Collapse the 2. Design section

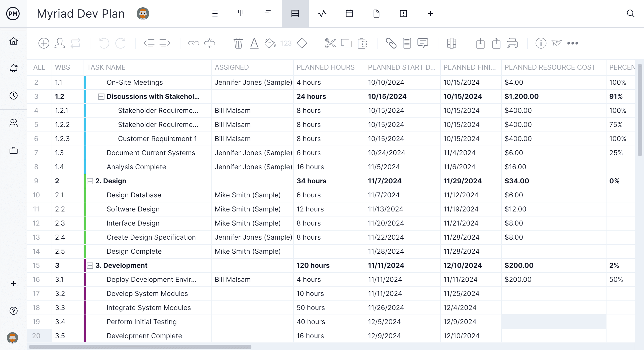[90, 181]
